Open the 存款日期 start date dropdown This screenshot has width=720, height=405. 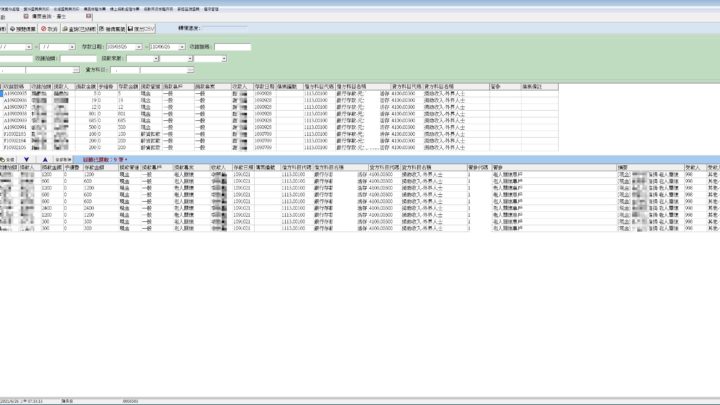tap(136, 46)
